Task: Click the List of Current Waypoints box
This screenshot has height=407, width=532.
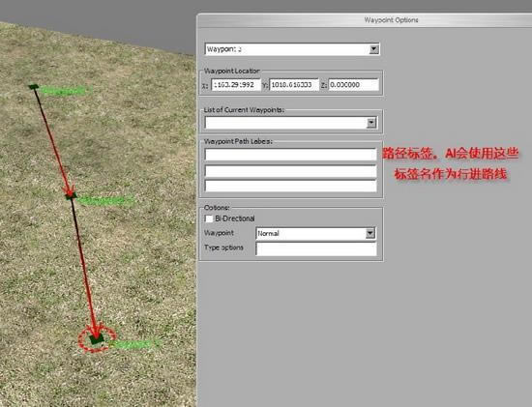Action: point(291,123)
